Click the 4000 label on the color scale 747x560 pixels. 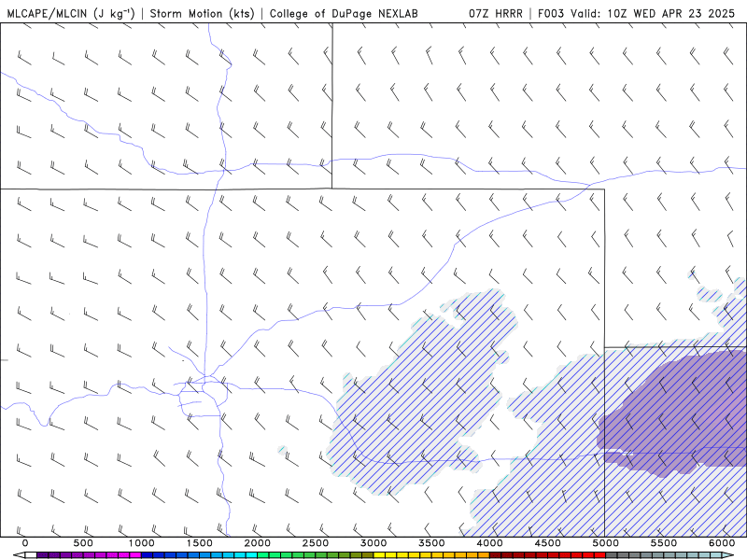coord(490,543)
